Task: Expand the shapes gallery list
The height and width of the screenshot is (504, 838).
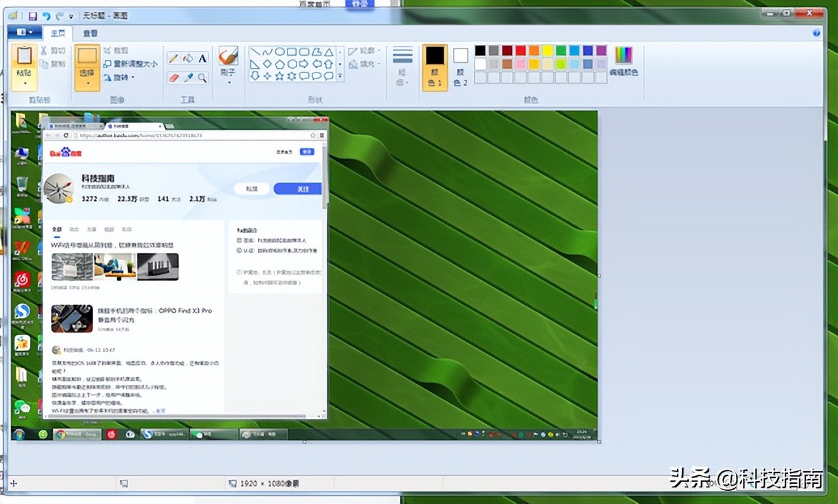Action: click(x=340, y=77)
